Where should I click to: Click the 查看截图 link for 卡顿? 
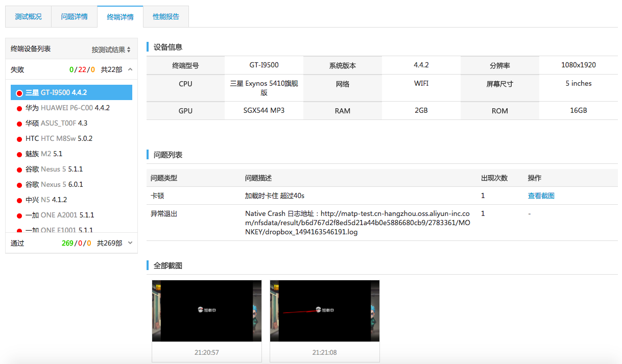click(x=541, y=196)
